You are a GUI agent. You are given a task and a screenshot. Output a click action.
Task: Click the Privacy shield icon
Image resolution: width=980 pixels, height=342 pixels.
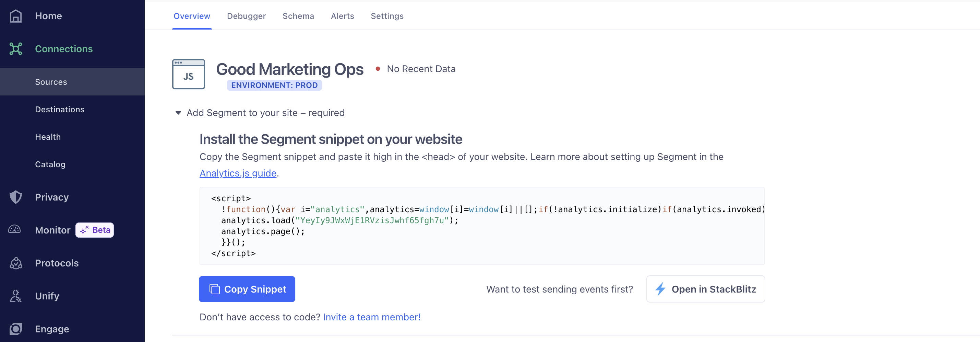15,197
